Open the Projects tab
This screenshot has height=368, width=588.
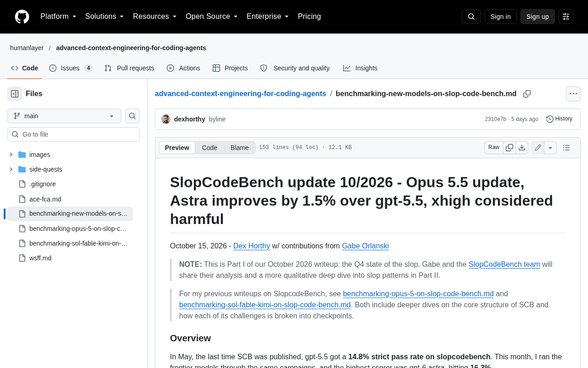pos(230,68)
